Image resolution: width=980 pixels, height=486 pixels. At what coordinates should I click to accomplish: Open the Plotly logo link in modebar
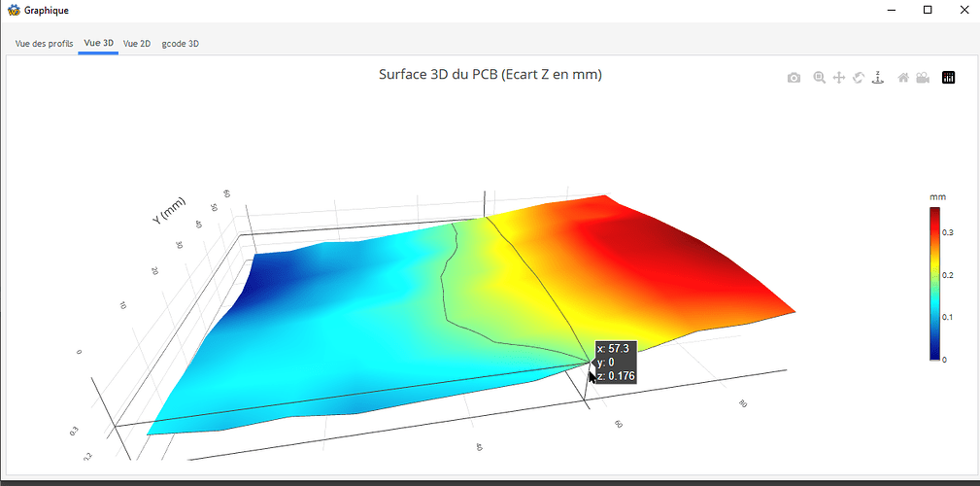948,78
